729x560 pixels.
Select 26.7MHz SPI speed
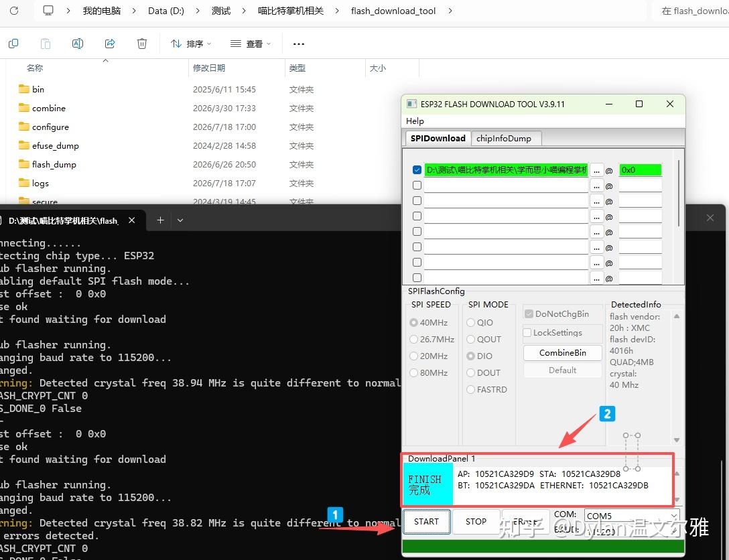tap(413, 339)
